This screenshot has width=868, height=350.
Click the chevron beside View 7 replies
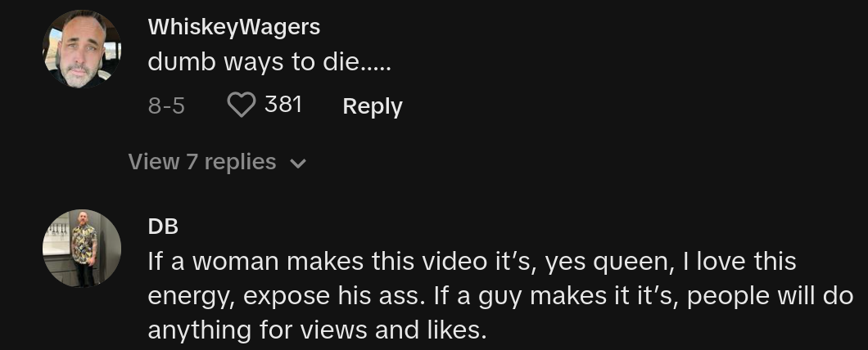(298, 164)
